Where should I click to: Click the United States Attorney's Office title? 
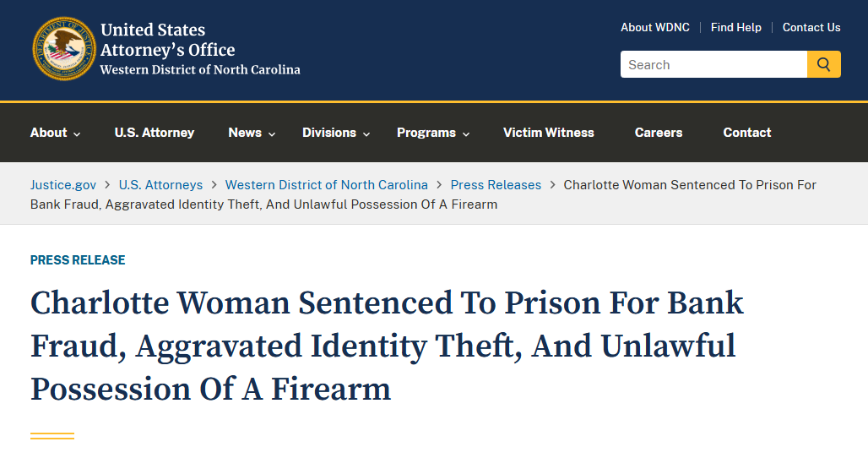168,40
